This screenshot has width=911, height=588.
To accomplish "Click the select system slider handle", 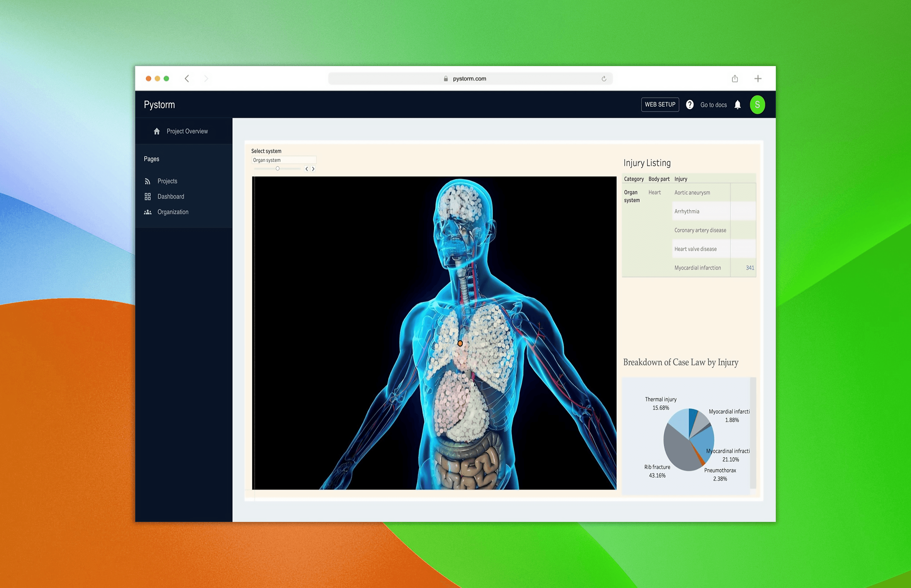I will point(278,168).
